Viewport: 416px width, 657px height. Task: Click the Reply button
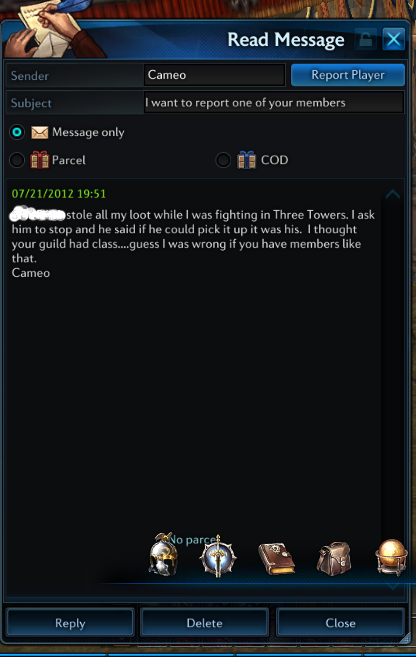click(x=70, y=623)
